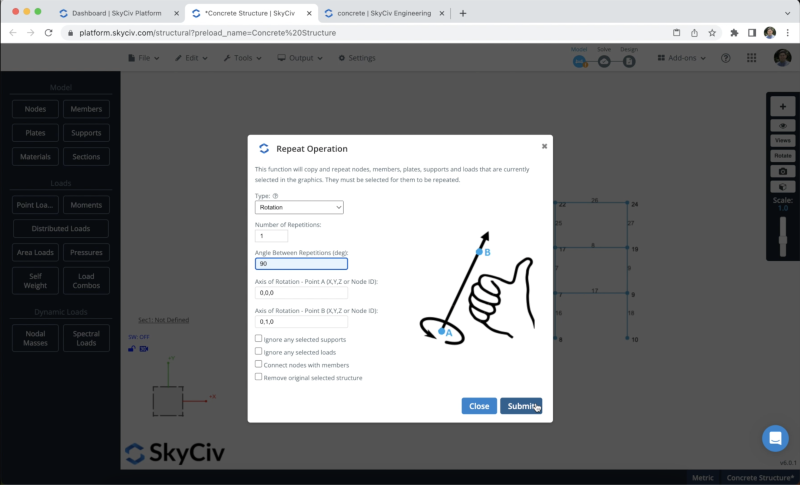Toggle the eye visibility icon
The image size is (800, 485).
pyautogui.click(x=783, y=126)
